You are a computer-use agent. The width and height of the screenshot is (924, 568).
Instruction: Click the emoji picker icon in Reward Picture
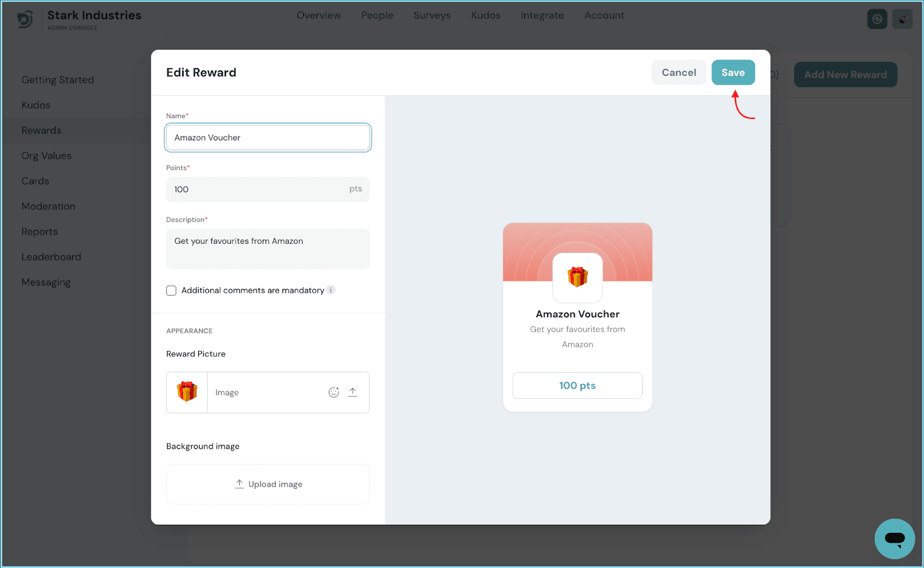[334, 392]
